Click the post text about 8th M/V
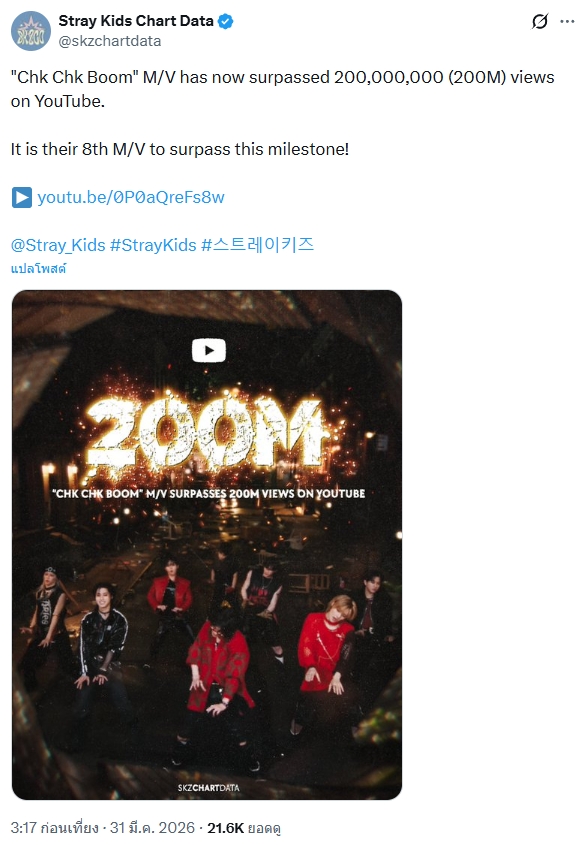Screen dimensions: 584x845 [x=180, y=149]
